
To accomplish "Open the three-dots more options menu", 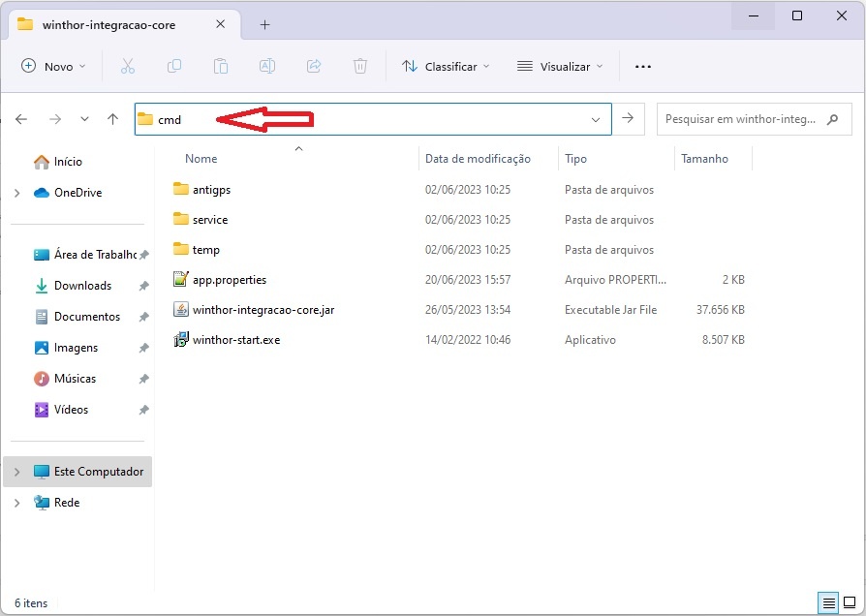I will point(643,66).
